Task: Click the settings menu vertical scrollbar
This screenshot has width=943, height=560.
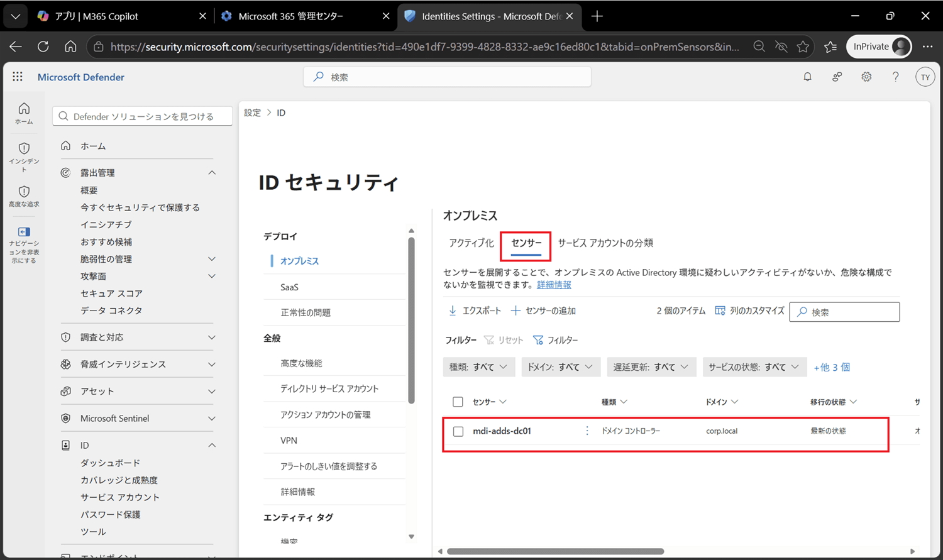Action: point(411,320)
